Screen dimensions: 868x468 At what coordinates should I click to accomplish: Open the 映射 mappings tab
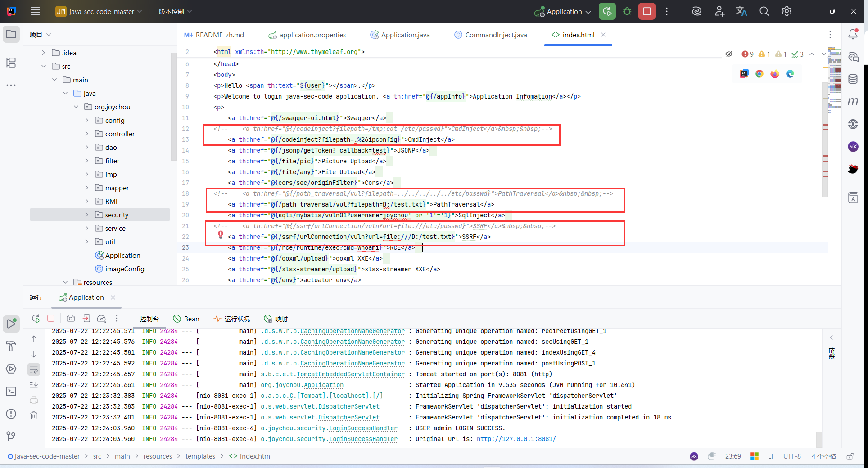click(x=276, y=319)
